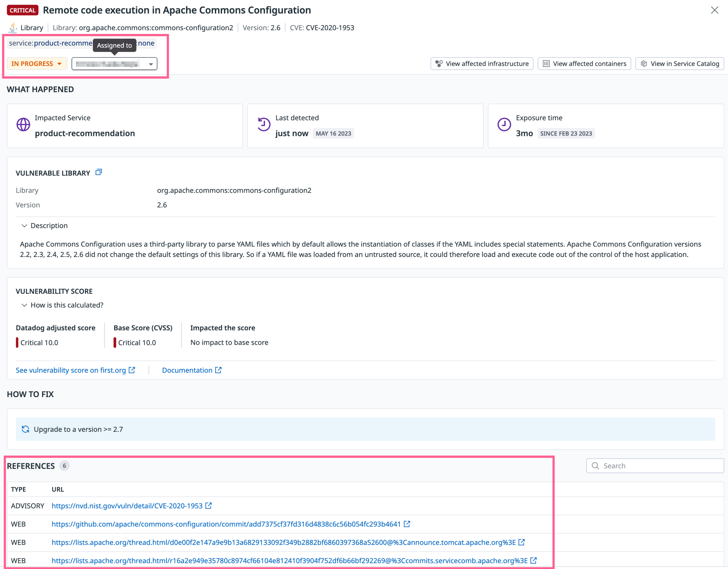This screenshot has width=728, height=569.
Task: Click the refresh icon beside Upgrade recommendation
Action: pyautogui.click(x=26, y=429)
